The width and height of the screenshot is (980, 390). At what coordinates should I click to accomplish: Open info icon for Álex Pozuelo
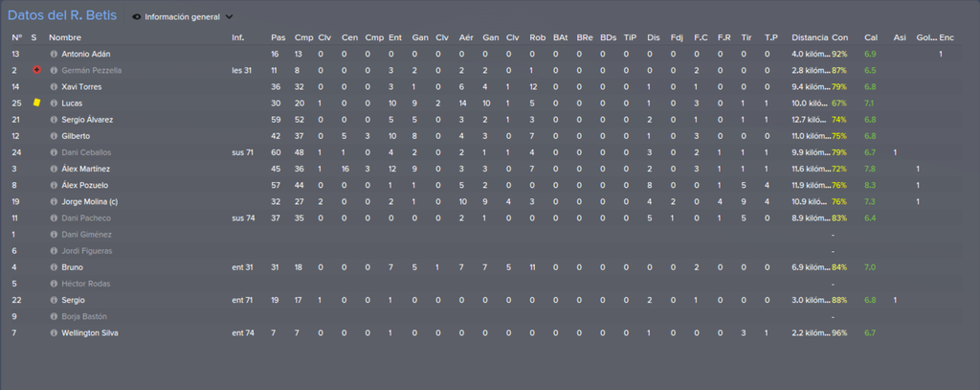coord(54,185)
